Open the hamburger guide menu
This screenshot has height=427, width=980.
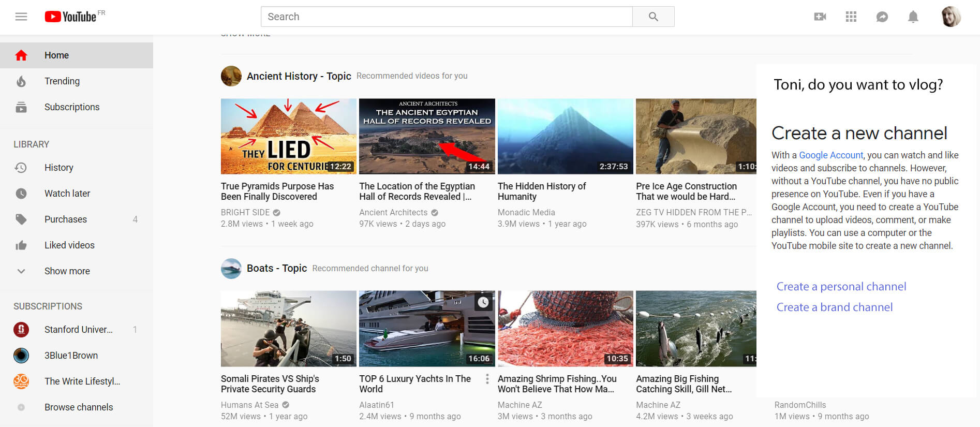[21, 17]
